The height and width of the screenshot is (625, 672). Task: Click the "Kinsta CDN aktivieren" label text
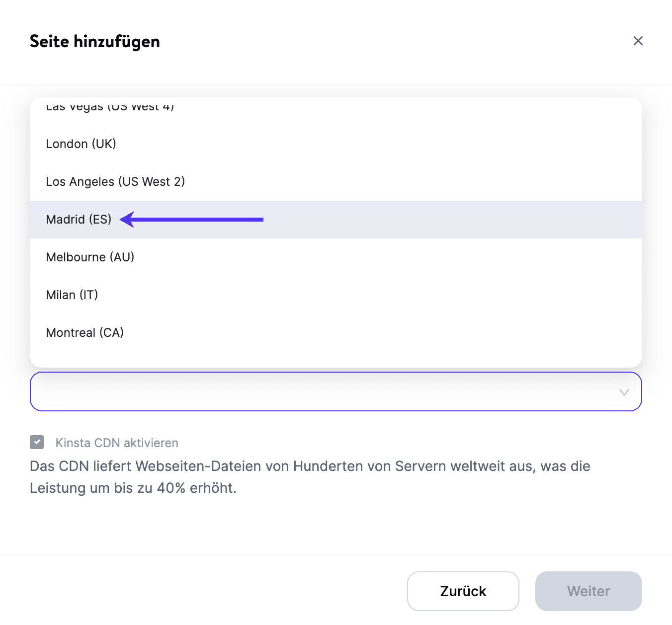117,443
